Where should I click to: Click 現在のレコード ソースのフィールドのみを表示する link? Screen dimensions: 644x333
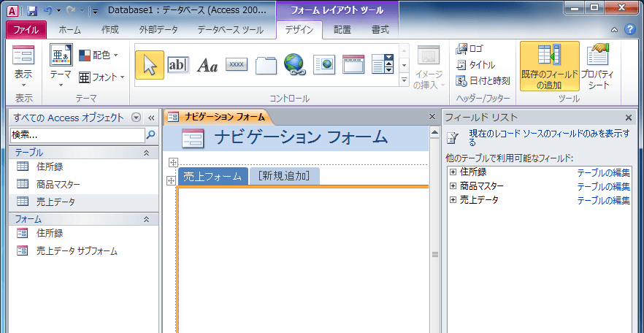550,138
